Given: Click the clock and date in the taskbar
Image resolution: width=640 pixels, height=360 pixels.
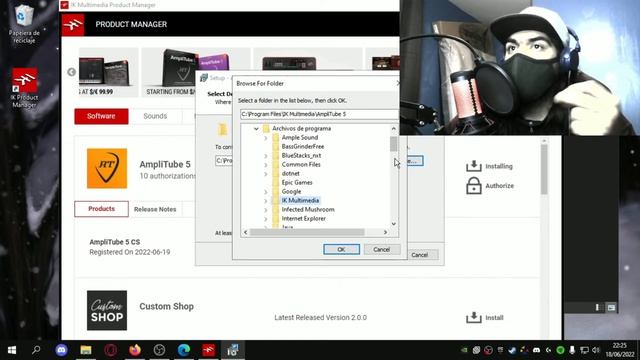Looking at the screenshot, I should click(619, 350).
